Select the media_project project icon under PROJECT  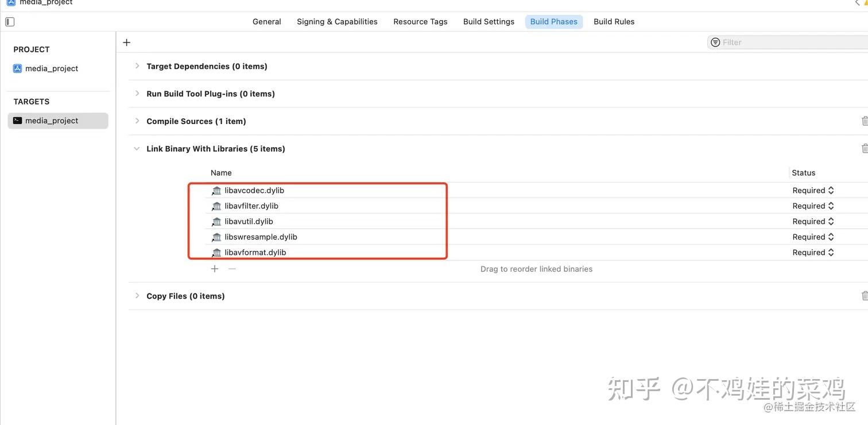tap(17, 68)
